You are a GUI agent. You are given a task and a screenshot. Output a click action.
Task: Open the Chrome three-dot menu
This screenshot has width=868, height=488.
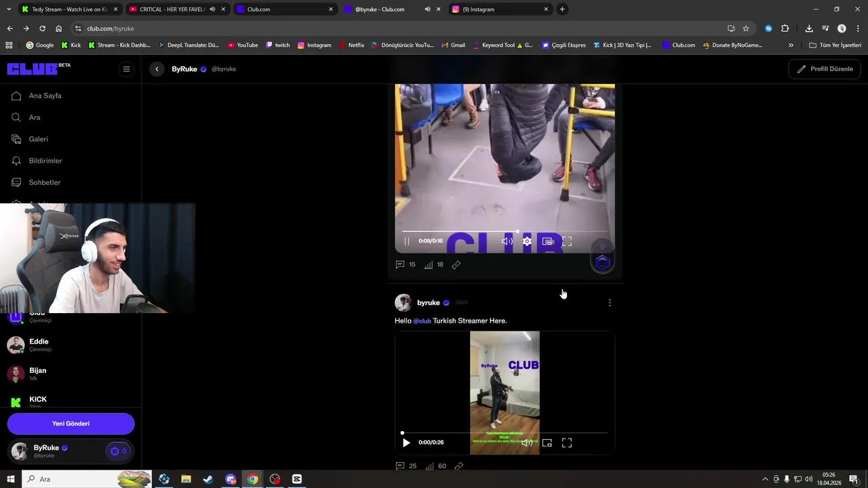pos(858,28)
